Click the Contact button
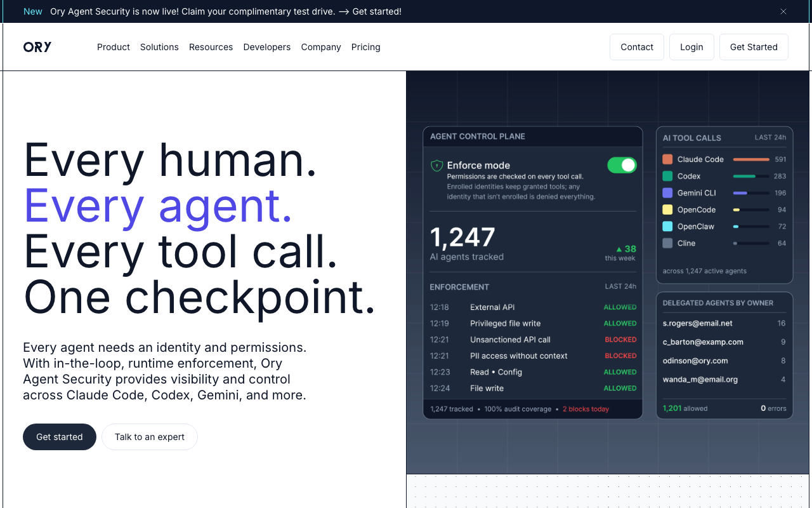 pyautogui.click(x=637, y=47)
